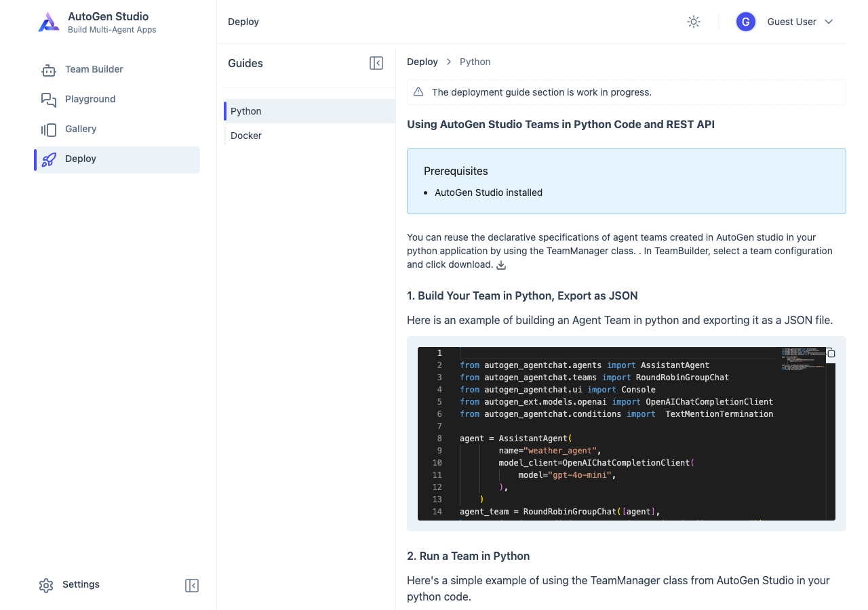Click the 'Guides' panel heading
Image resolution: width=868 pixels, height=610 pixels.
[245, 63]
